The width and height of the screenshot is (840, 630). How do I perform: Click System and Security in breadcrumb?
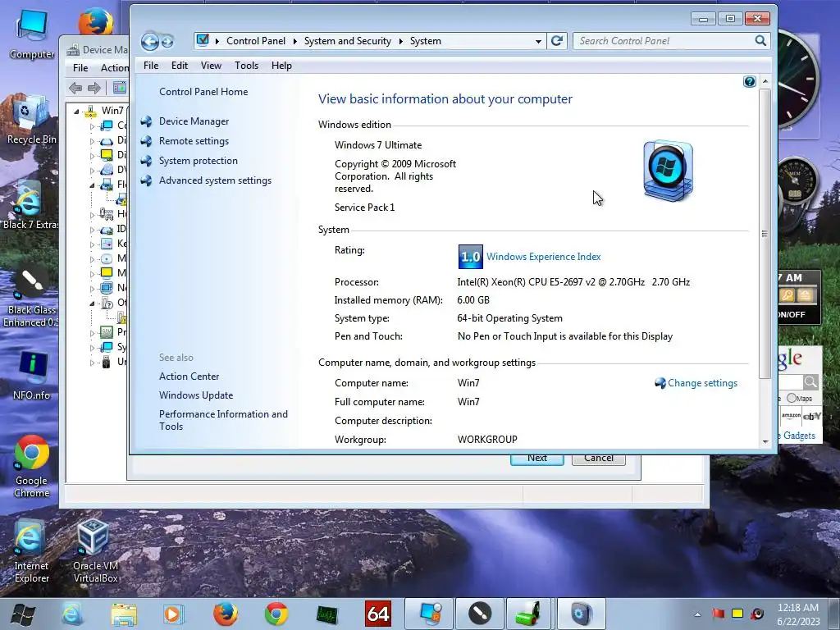click(348, 41)
